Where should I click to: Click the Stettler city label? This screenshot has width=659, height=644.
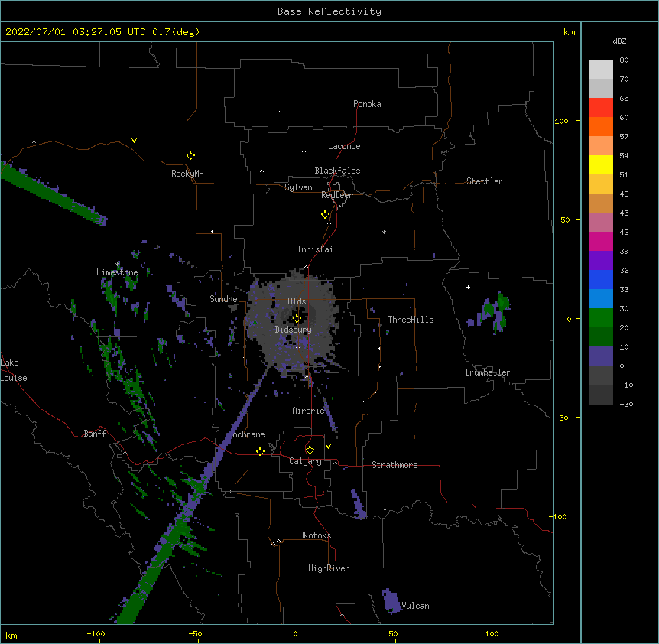click(485, 181)
